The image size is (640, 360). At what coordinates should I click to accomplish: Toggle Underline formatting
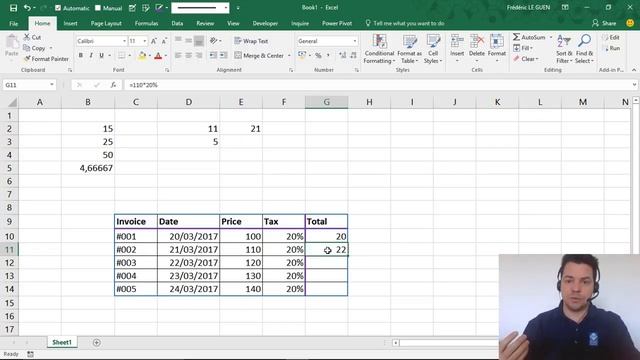pos(101,55)
